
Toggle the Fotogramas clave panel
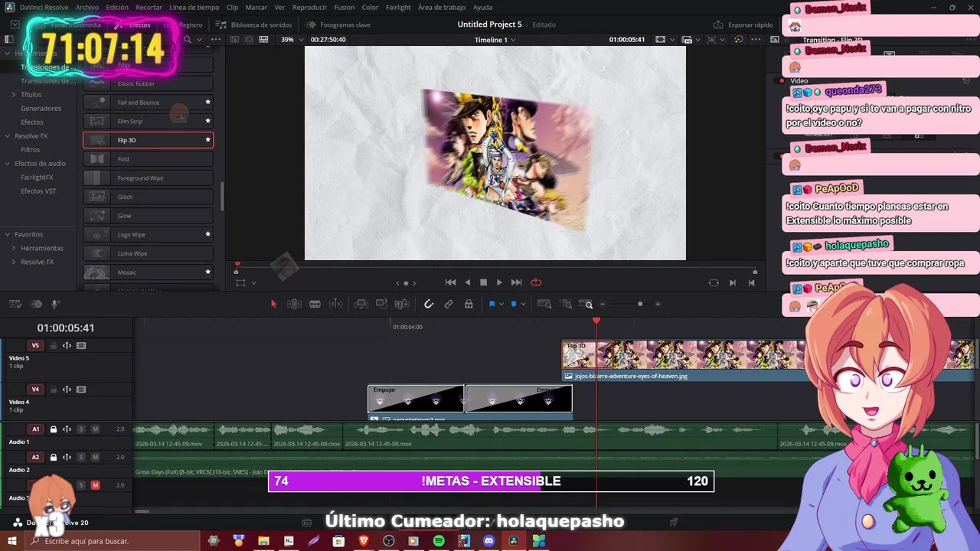(x=338, y=24)
